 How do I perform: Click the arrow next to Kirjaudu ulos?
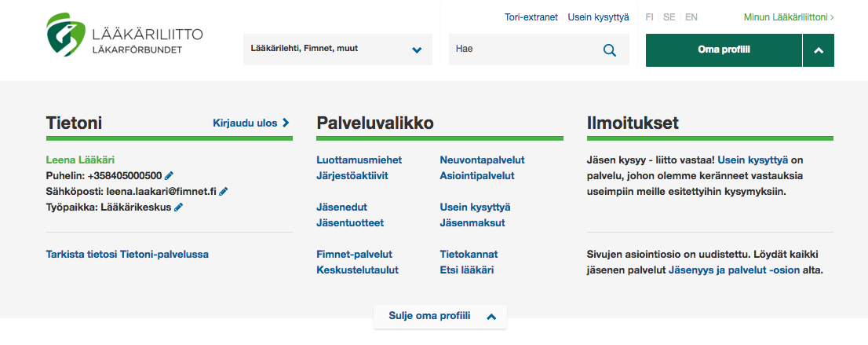point(286,123)
